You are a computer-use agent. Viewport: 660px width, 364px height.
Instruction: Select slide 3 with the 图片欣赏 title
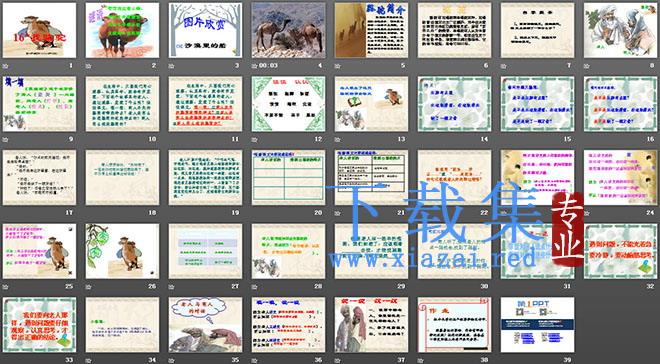pos(205,30)
